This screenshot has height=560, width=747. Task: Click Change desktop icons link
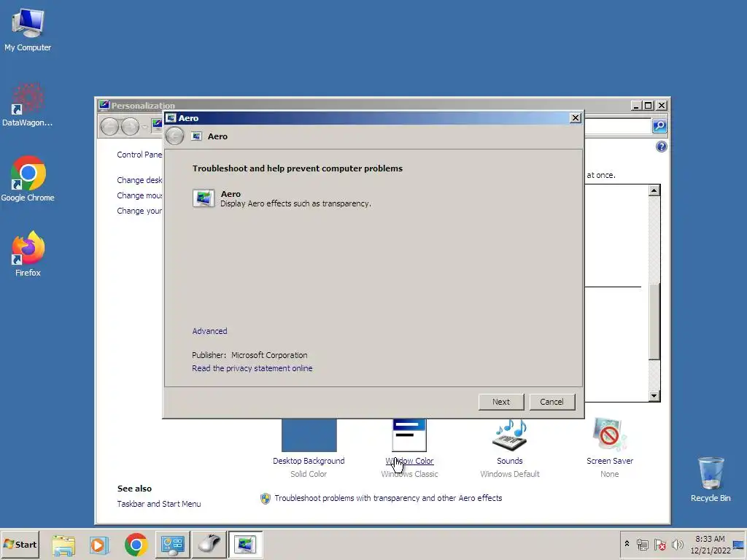tap(139, 180)
